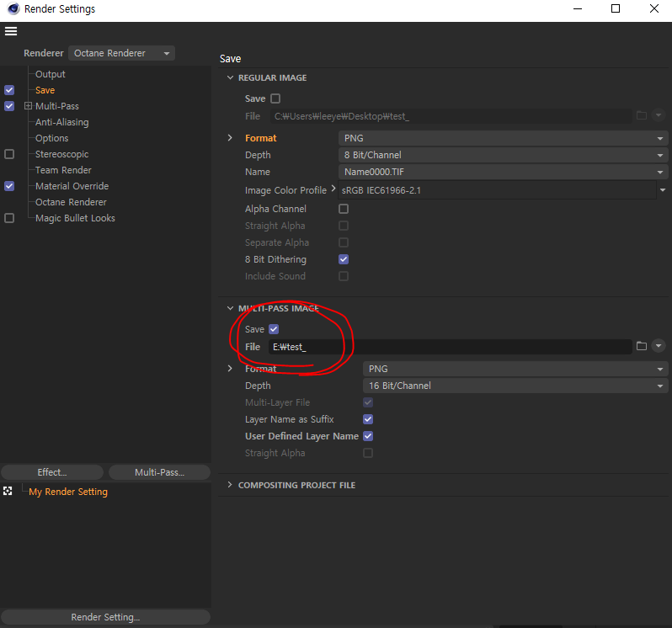Image resolution: width=672 pixels, height=628 pixels.
Task: Select Magic Bullet Looks tree entry
Action: 75,218
